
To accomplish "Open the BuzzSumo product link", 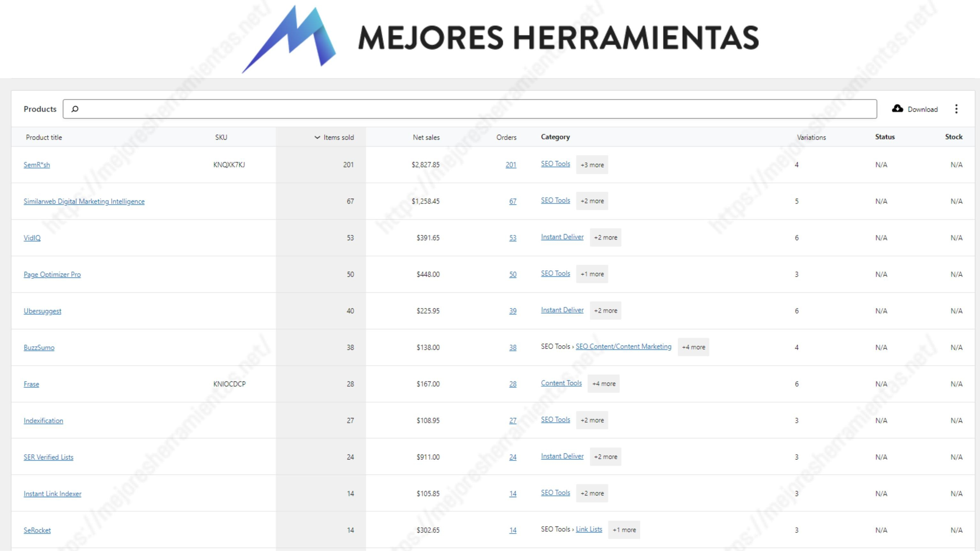I will (39, 347).
